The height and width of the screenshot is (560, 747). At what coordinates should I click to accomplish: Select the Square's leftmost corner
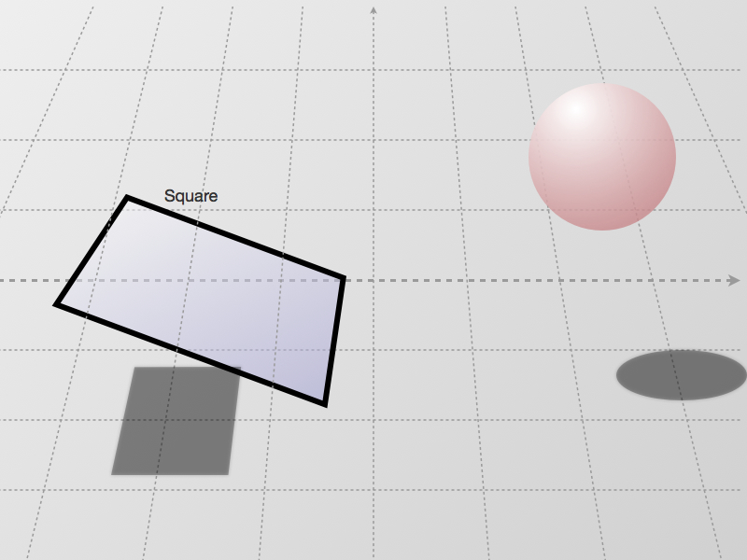(x=57, y=304)
